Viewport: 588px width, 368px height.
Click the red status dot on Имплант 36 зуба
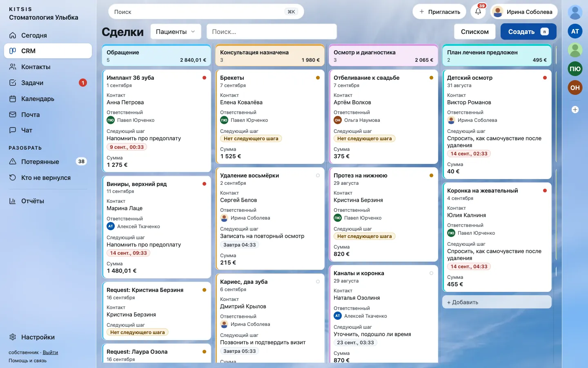click(x=204, y=78)
